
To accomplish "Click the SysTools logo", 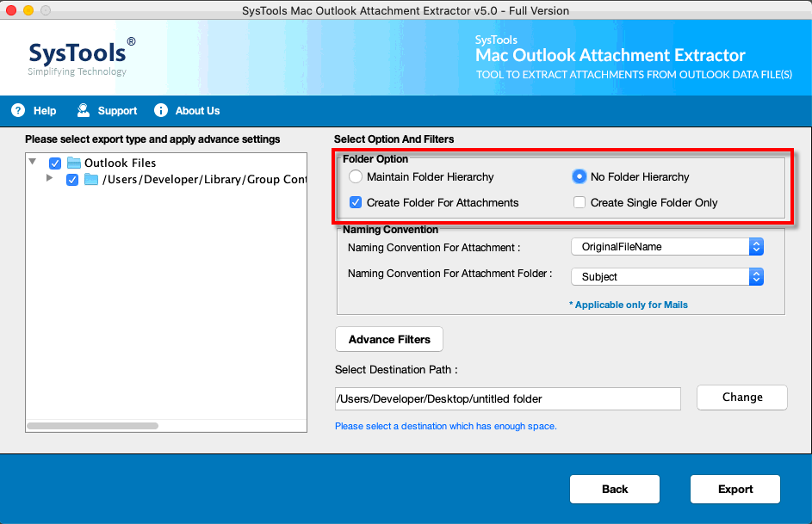I will (81, 57).
